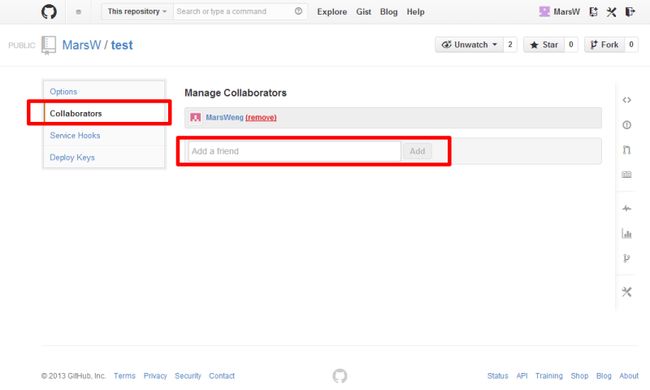Expand the Unwatch dropdown button
Viewport: 650px width, 390px height.
click(469, 44)
